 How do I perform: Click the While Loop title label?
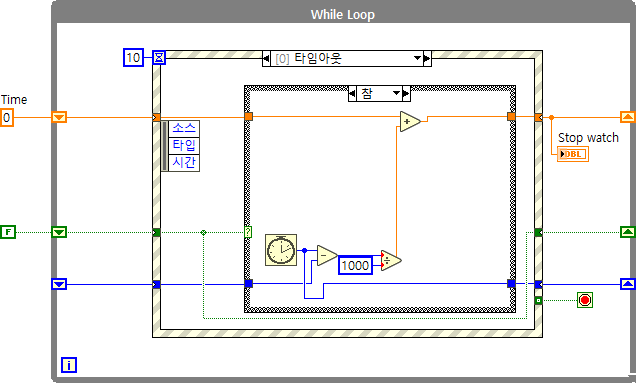(343, 15)
